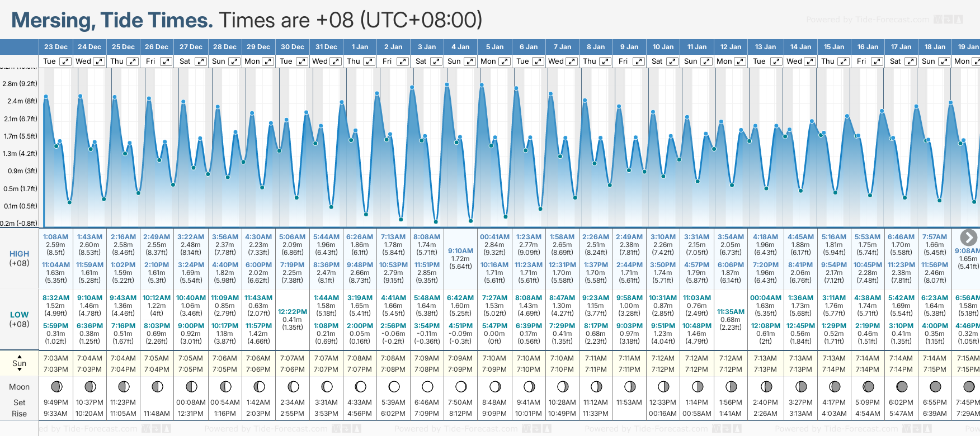Show next days with the right arrow
Image resolution: width=980 pixels, height=436 pixels.
968,238
